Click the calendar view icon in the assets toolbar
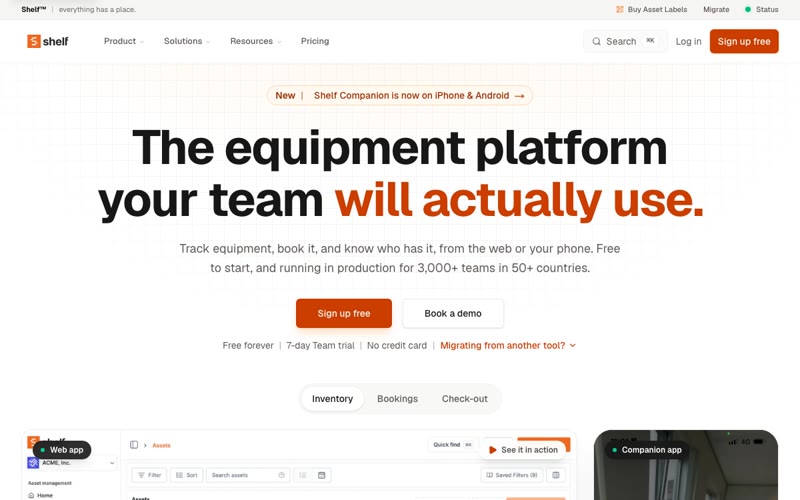Viewport: 800px width, 500px height. 321,475
